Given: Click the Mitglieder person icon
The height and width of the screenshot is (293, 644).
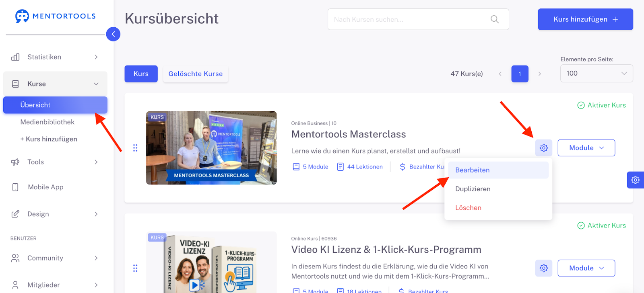Looking at the screenshot, I should [15, 285].
